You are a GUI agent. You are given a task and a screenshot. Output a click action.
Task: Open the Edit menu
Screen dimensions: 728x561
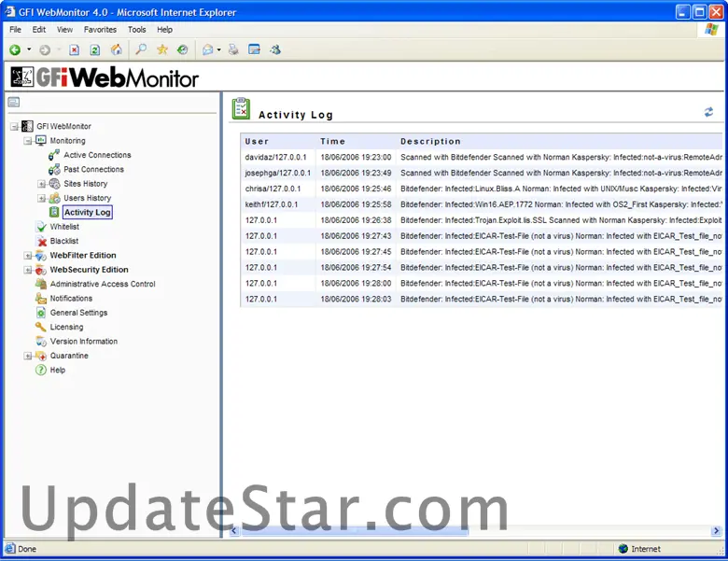pos(39,30)
